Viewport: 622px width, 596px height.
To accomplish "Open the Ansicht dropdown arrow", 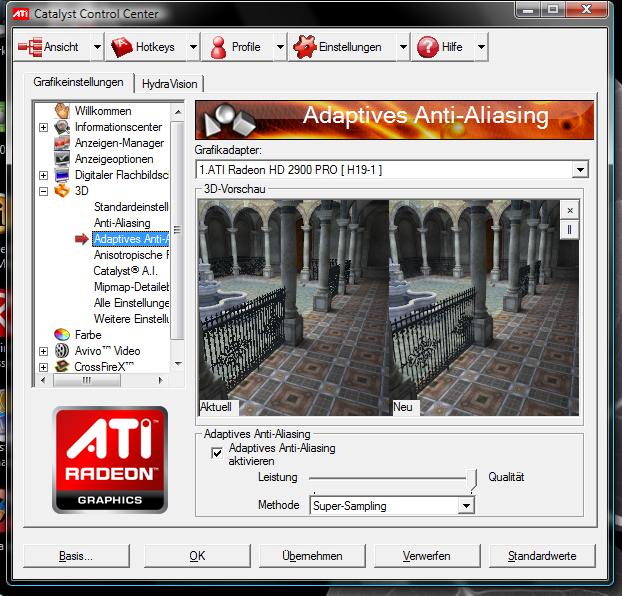I will tap(97, 47).
